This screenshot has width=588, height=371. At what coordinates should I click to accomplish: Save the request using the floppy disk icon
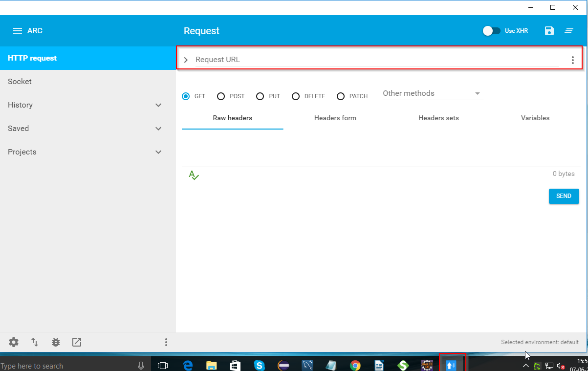(549, 30)
